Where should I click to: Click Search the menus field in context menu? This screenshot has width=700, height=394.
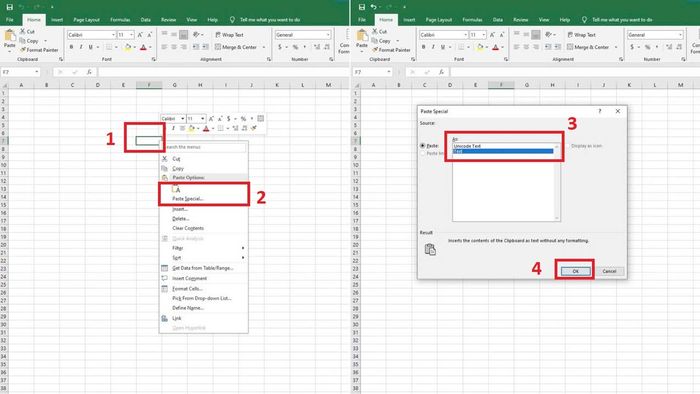(204, 147)
